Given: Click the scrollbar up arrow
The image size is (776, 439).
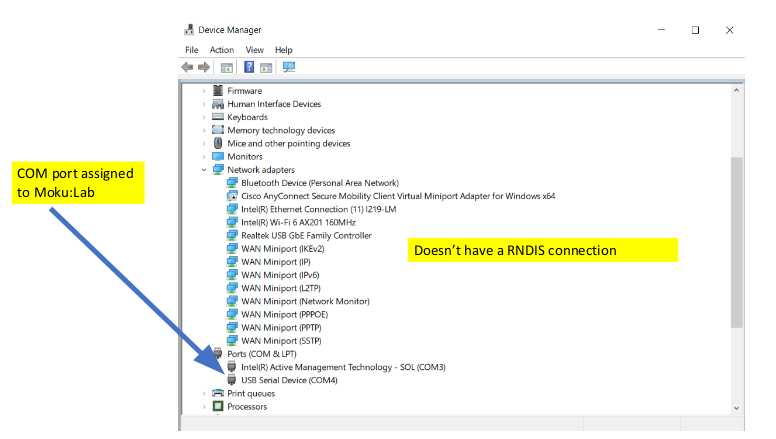Looking at the screenshot, I should pos(736,91).
